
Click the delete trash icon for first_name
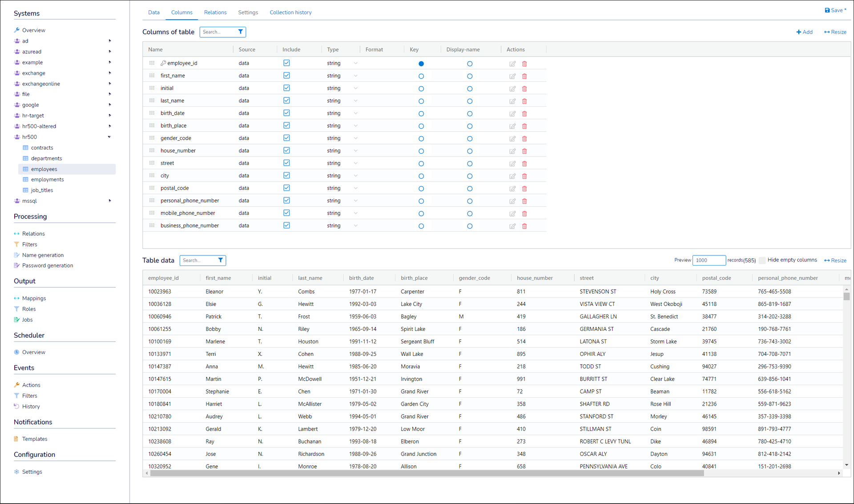pos(524,76)
